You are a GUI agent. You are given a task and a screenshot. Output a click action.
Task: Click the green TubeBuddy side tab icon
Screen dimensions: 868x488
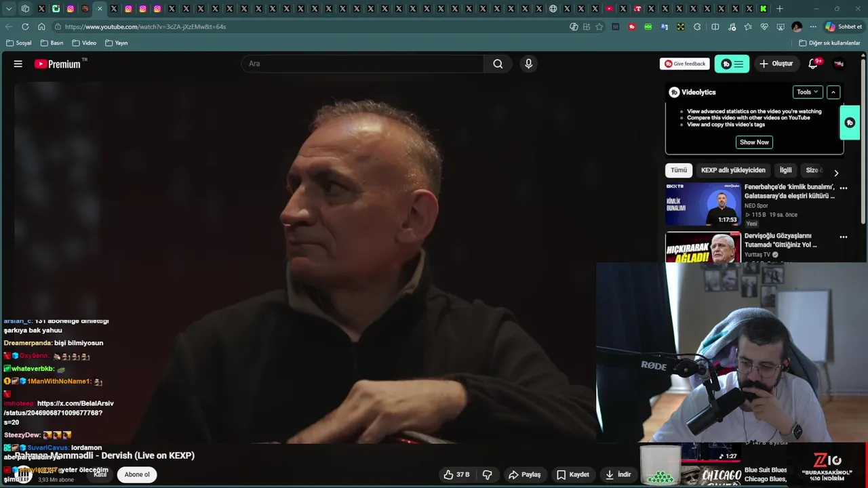click(849, 123)
